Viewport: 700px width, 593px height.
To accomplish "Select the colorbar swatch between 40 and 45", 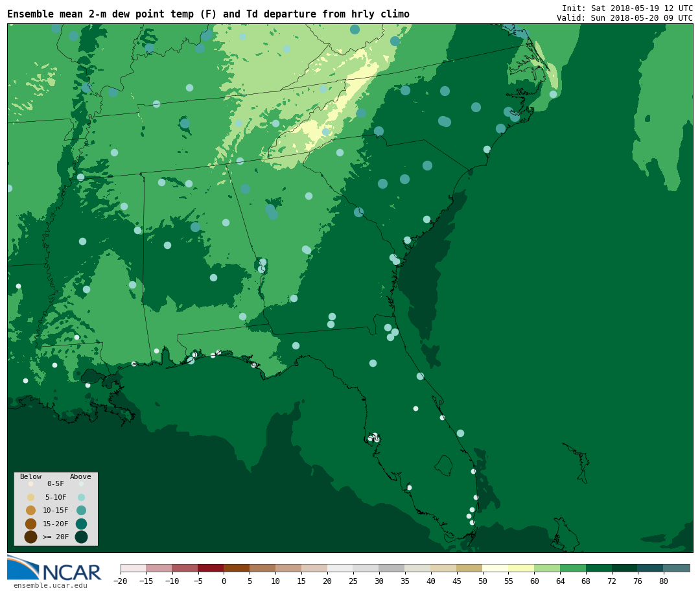I will point(444,568).
